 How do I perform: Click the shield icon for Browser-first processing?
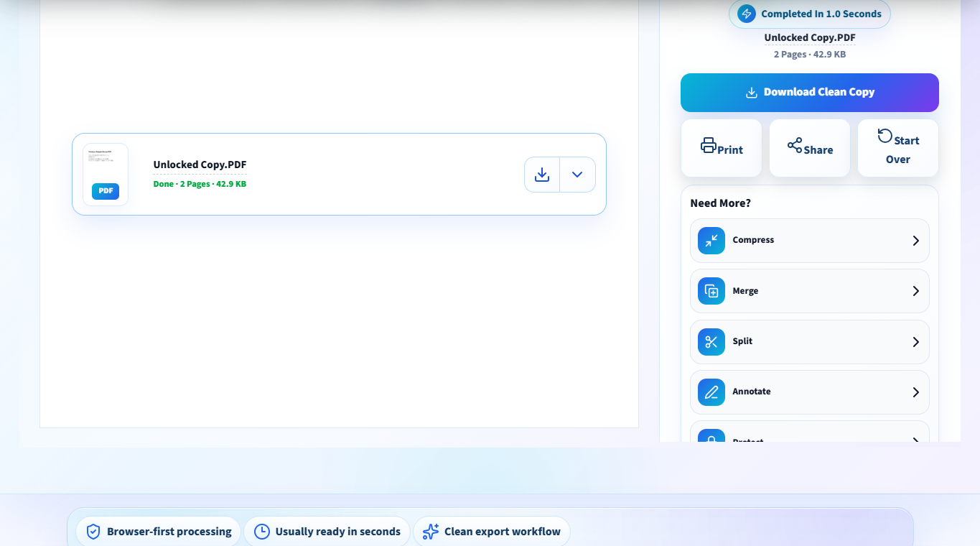(93, 532)
